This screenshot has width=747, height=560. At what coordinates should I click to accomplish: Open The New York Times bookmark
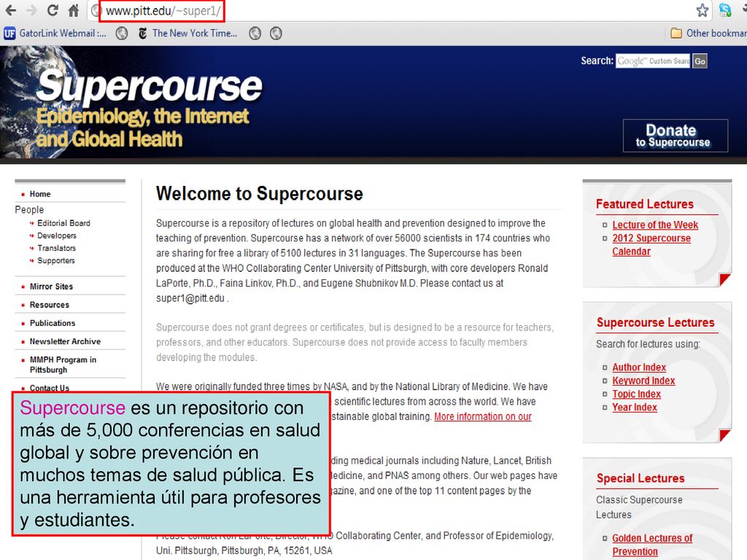pos(187,34)
